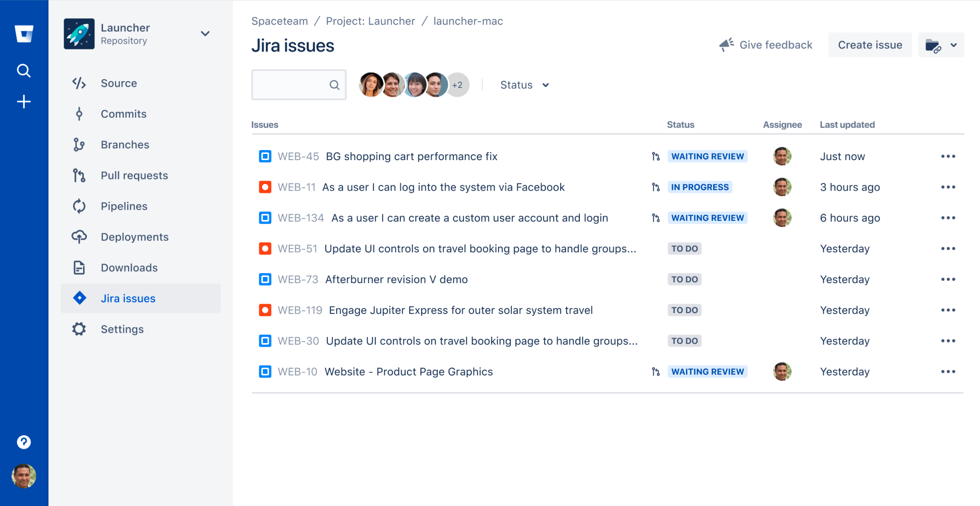The image size is (980, 506).
Task: Expand the Launcher repository switcher chevron
Action: 205,33
